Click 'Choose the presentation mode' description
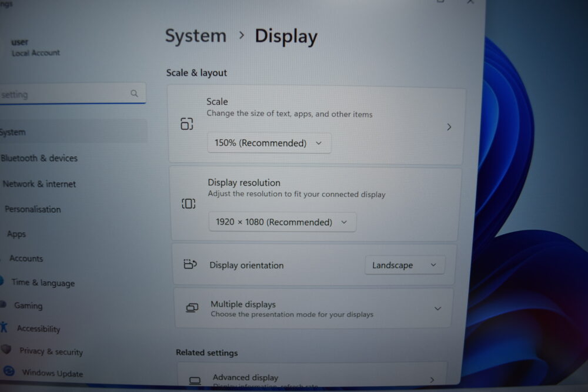The width and height of the screenshot is (588, 392). pyautogui.click(x=292, y=314)
